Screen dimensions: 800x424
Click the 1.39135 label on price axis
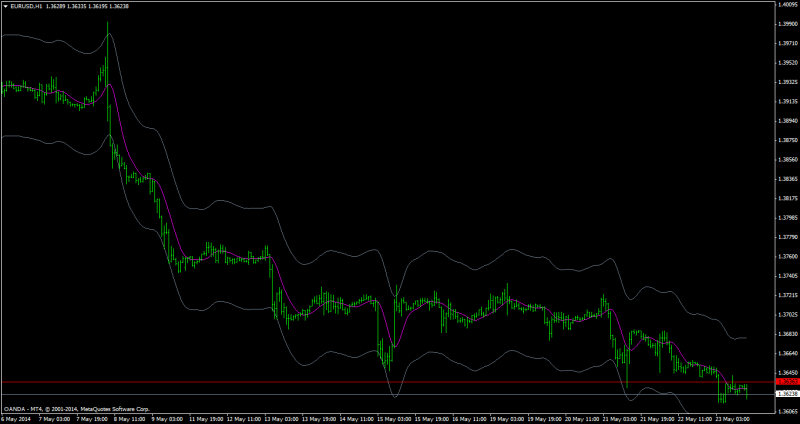coord(788,101)
